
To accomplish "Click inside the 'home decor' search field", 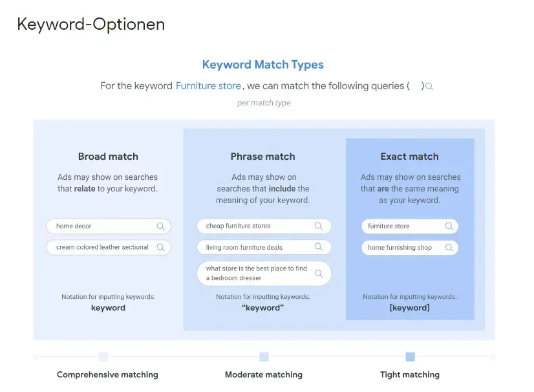I will pos(109,226).
